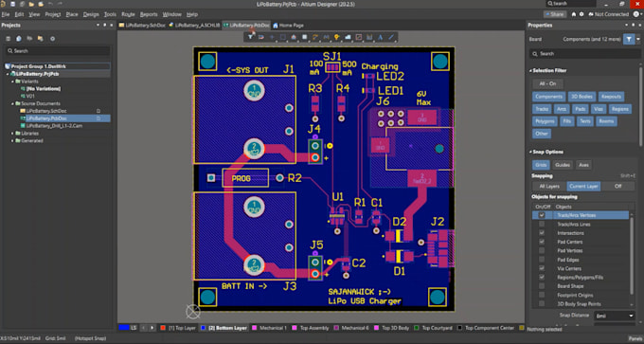Click the Projects panel settings gear icon
Viewport: 644px width, 344px height.
pos(53,39)
